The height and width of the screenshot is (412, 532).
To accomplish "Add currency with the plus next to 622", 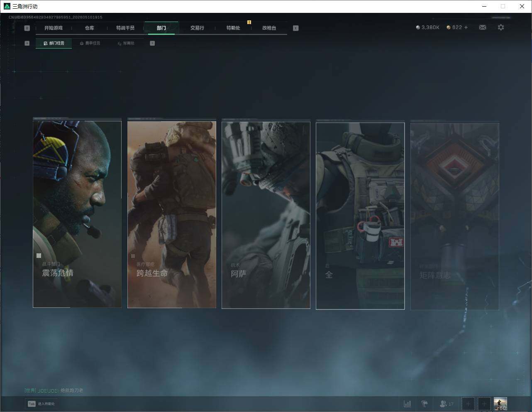I will point(466,27).
